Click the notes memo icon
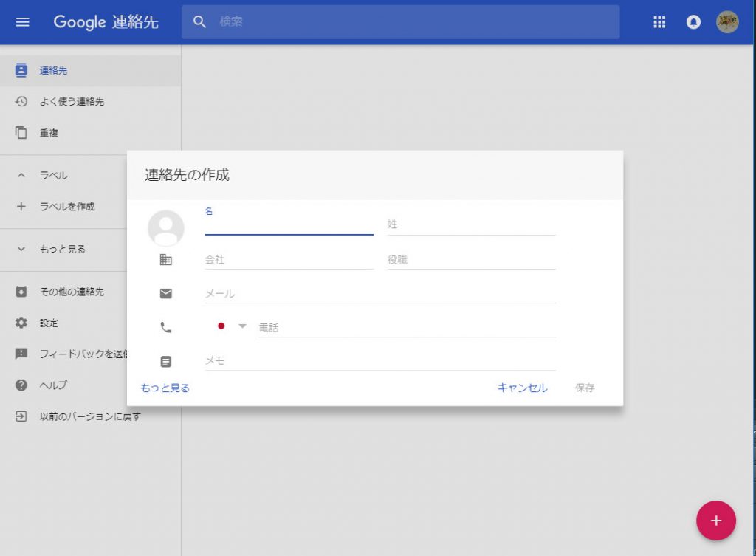 pyautogui.click(x=166, y=361)
